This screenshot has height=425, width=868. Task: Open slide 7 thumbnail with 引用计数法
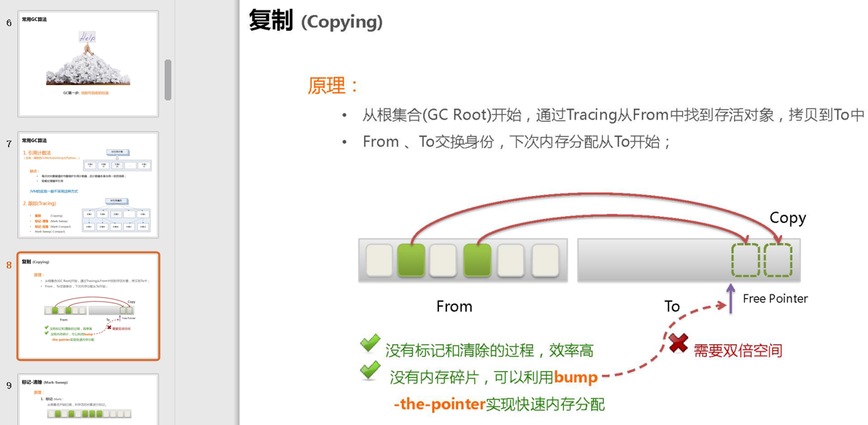click(x=88, y=185)
